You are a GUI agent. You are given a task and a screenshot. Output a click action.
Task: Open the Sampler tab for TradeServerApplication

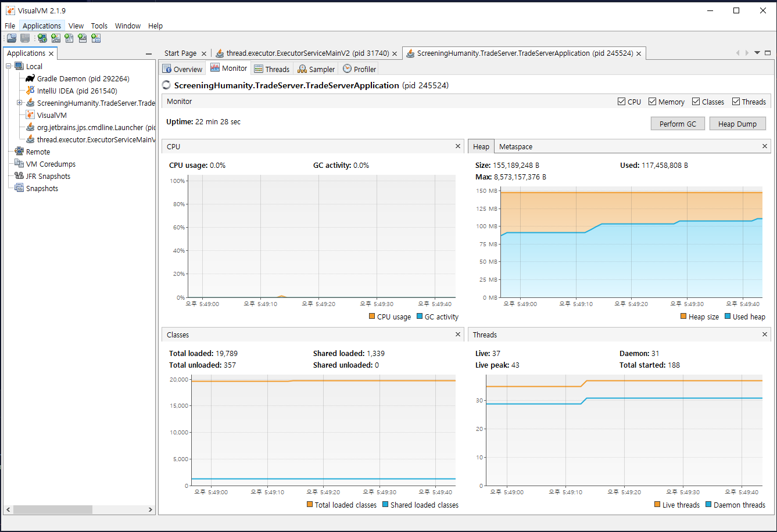tap(316, 68)
